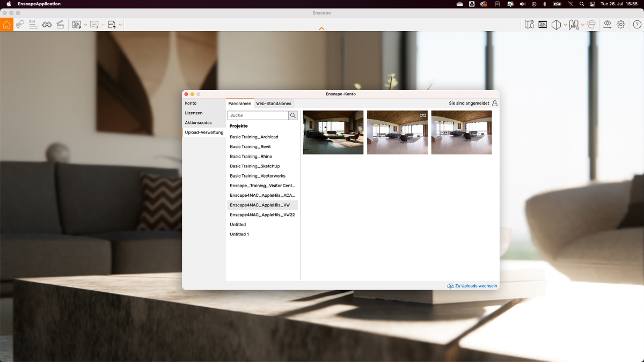Click the 360° panorama export icon
The image size is (644, 362).
pyautogui.click(x=94, y=25)
